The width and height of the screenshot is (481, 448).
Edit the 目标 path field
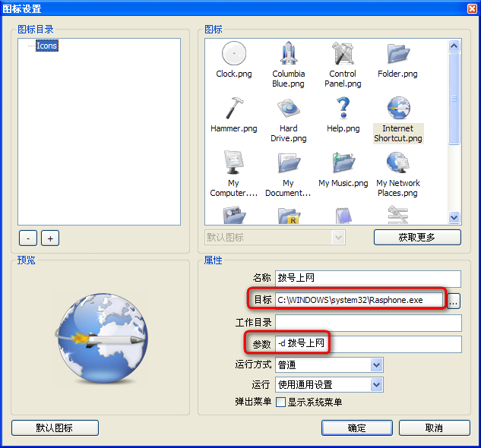(359, 300)
